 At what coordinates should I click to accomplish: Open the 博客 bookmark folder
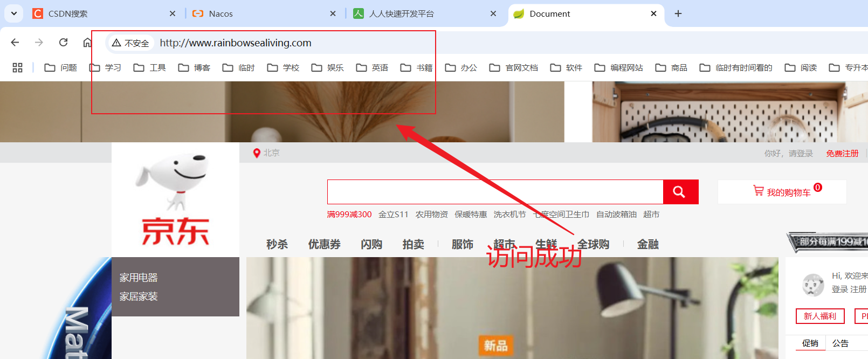tap(194, 67)
